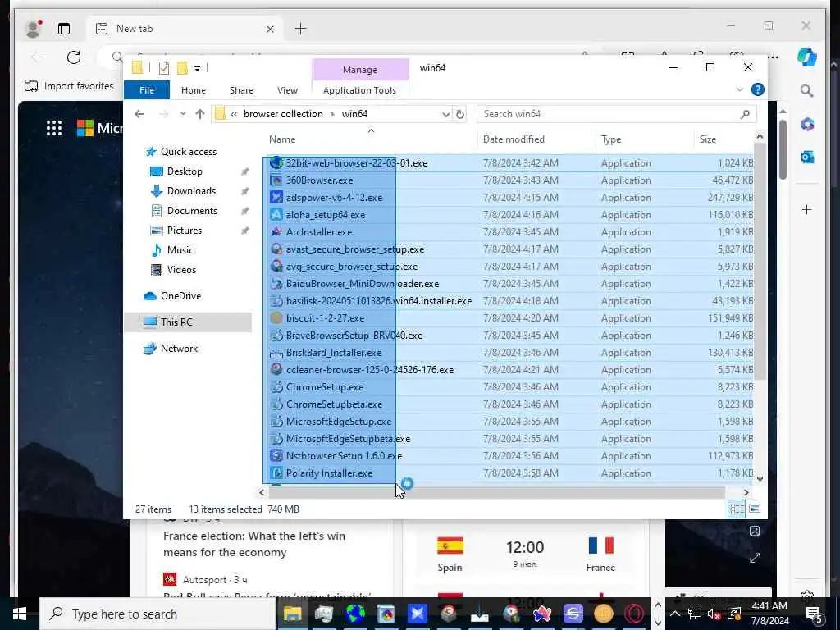Click Import favorites in Edge

coord(70,86)
